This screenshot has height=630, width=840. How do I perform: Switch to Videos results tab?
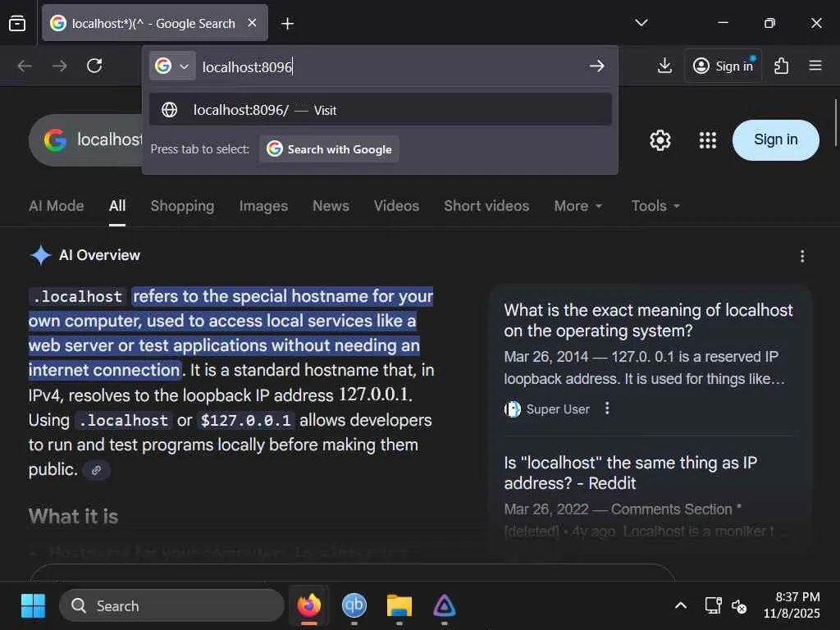click(396, 206)
